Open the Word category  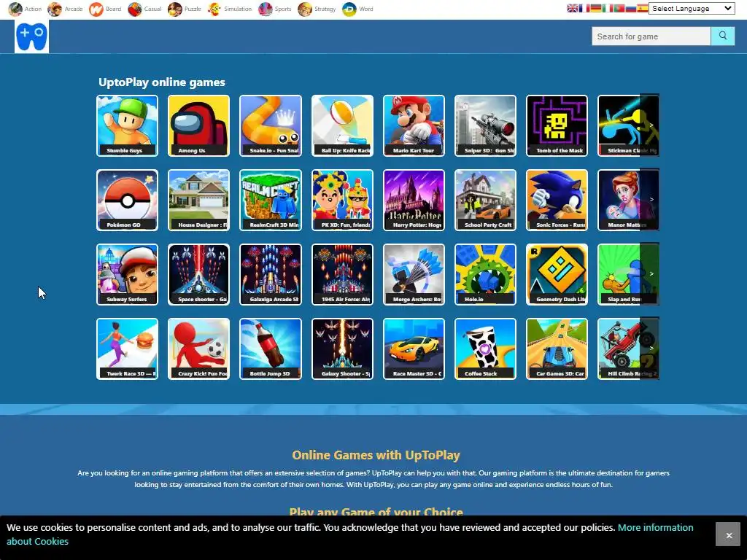coord(357,9)
